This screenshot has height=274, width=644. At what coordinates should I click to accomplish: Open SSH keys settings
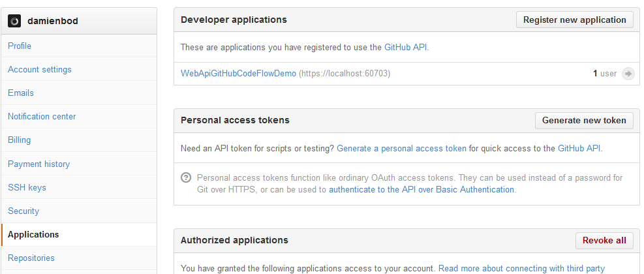tap(27, 187)
